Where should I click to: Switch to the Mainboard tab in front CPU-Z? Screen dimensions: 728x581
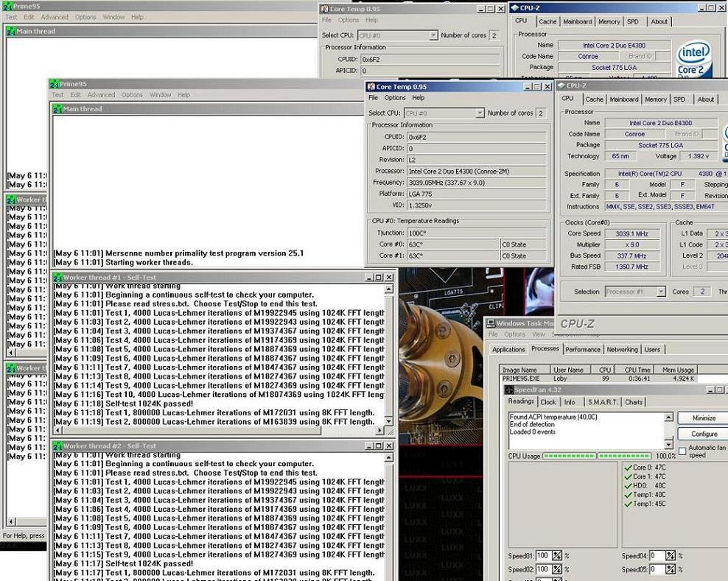[624, 99]
